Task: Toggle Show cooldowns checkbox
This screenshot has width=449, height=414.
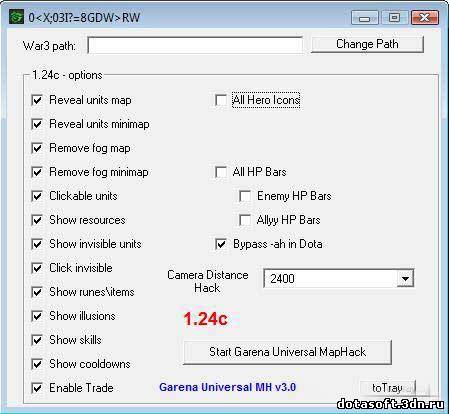Action: click(x=37, y=364)
